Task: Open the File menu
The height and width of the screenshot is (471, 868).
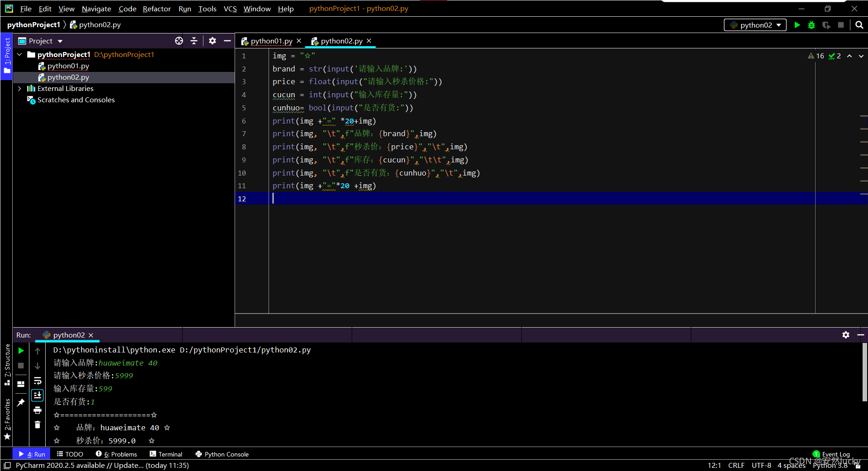Action: pyautogui.click(x=26, y=9)
